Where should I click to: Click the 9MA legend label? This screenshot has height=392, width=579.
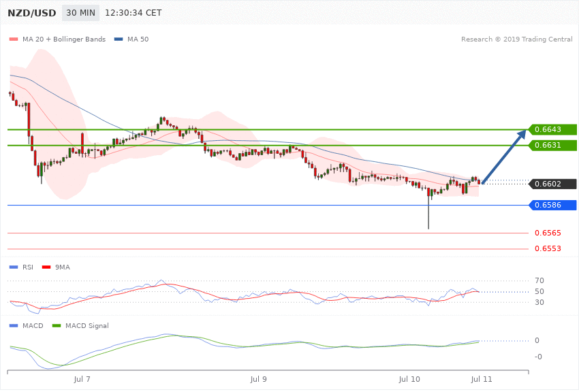point(63,267)
